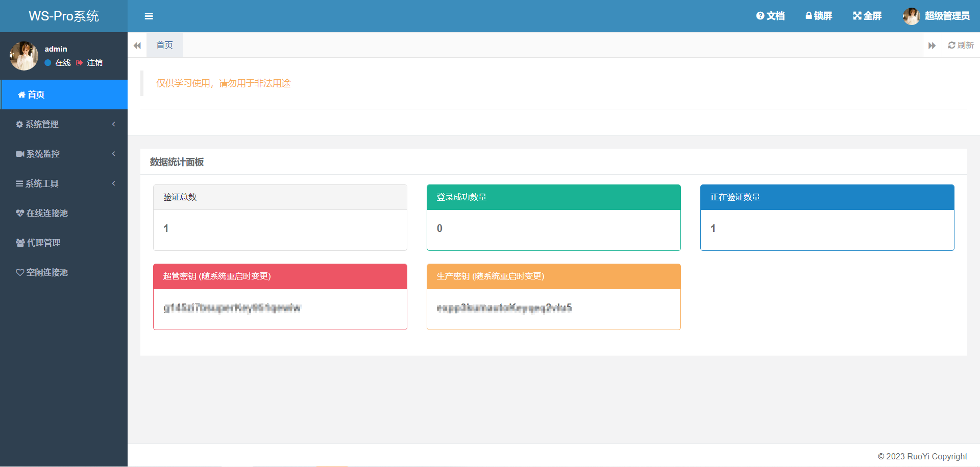Screen dimensions: 980x467
Task: Select 首页 in the sidebar
Action: 36,95
